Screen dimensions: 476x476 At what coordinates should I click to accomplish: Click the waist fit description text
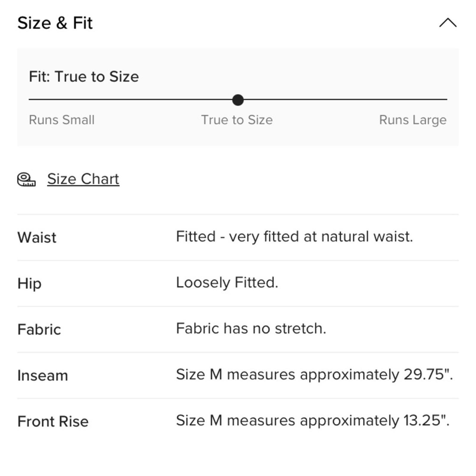point(294,237)
